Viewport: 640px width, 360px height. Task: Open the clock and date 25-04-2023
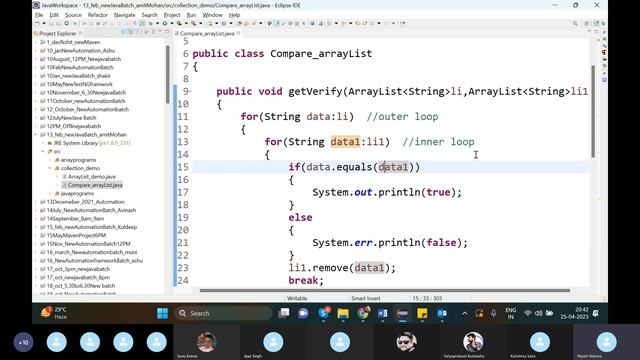pos(574,313)
